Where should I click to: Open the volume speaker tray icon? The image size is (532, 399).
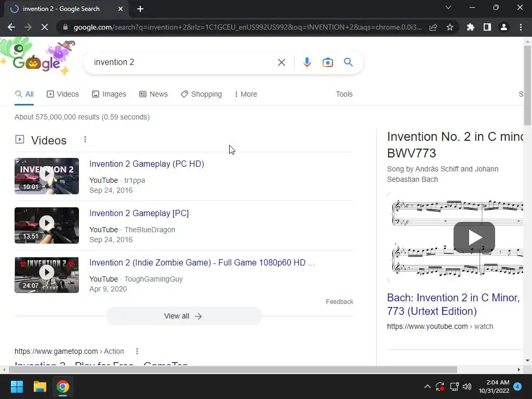[467, 387]
